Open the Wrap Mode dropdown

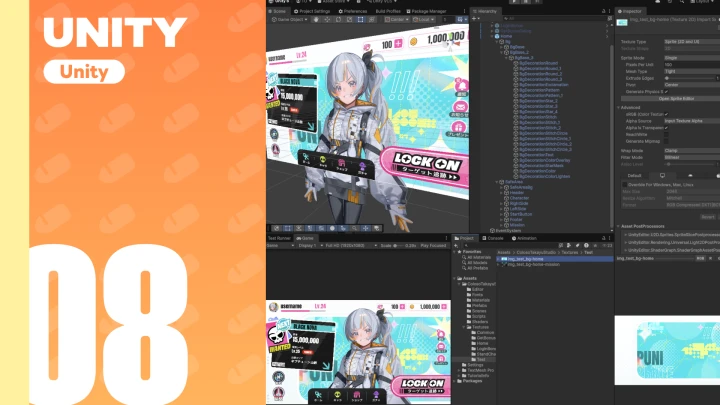[x=692, y=151]
